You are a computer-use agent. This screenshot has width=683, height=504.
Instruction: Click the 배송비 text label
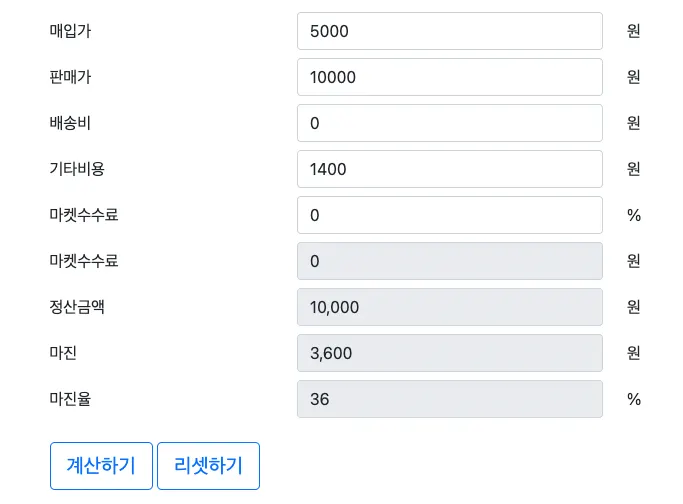(70, 123)
